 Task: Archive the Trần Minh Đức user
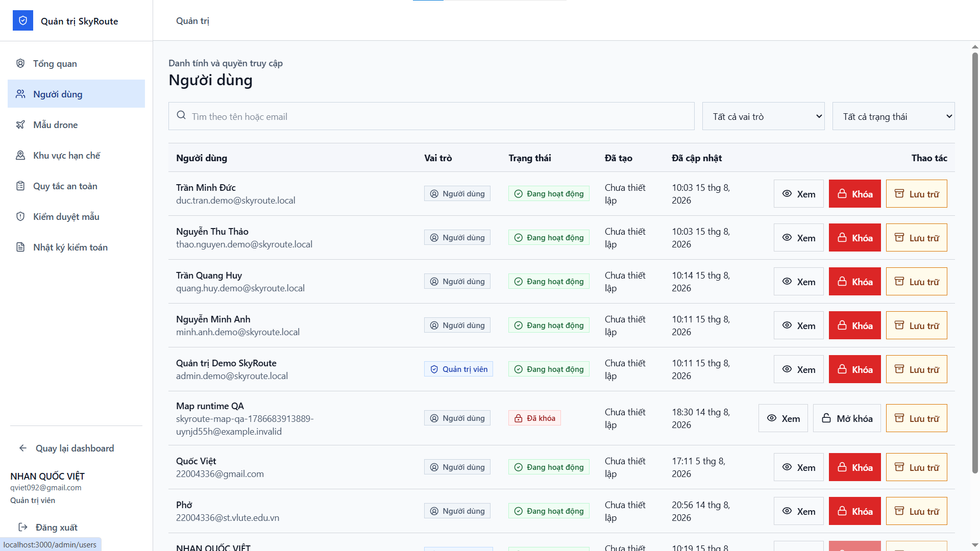(916, 194)
